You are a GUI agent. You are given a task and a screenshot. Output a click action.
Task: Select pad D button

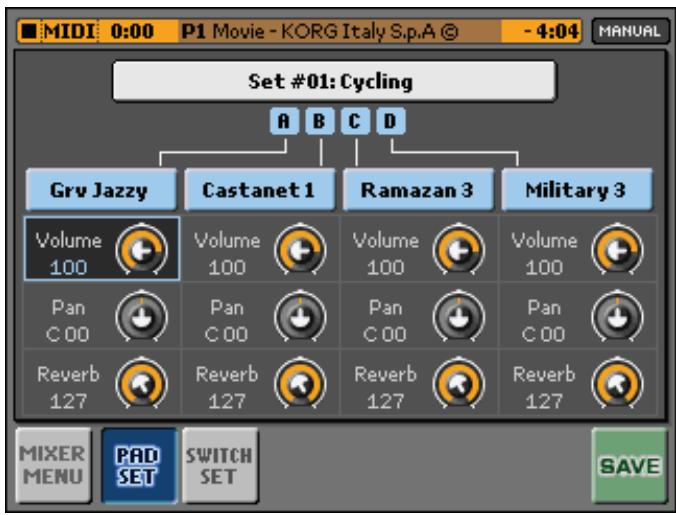tap(390, 122)
